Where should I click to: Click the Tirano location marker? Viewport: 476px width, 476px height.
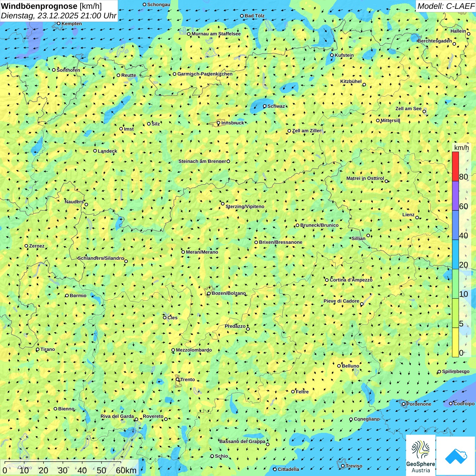38,349
